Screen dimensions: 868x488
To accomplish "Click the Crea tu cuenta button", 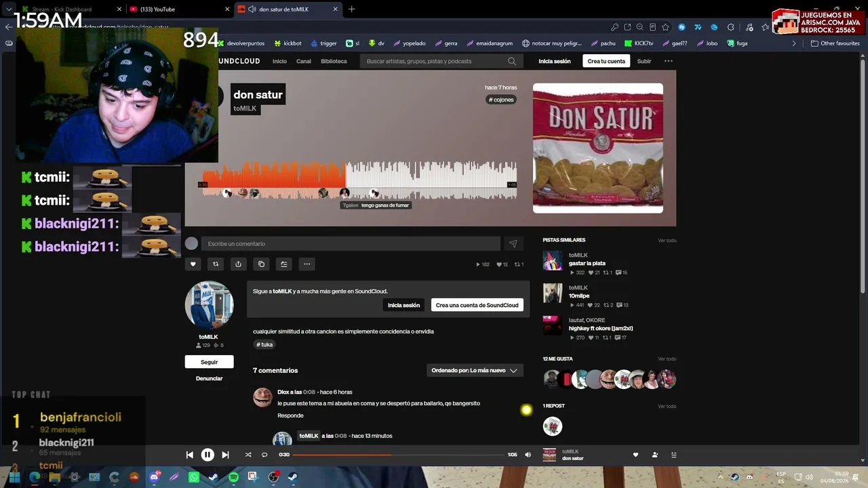I will tap(606, 61).
